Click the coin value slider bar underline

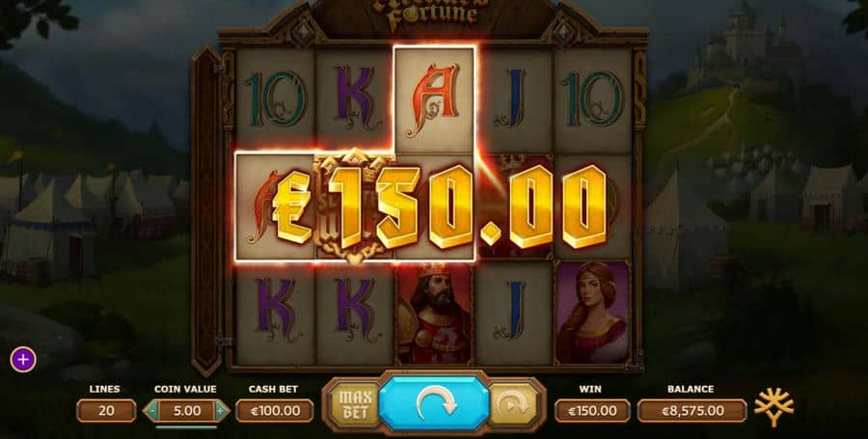point(186,426)
